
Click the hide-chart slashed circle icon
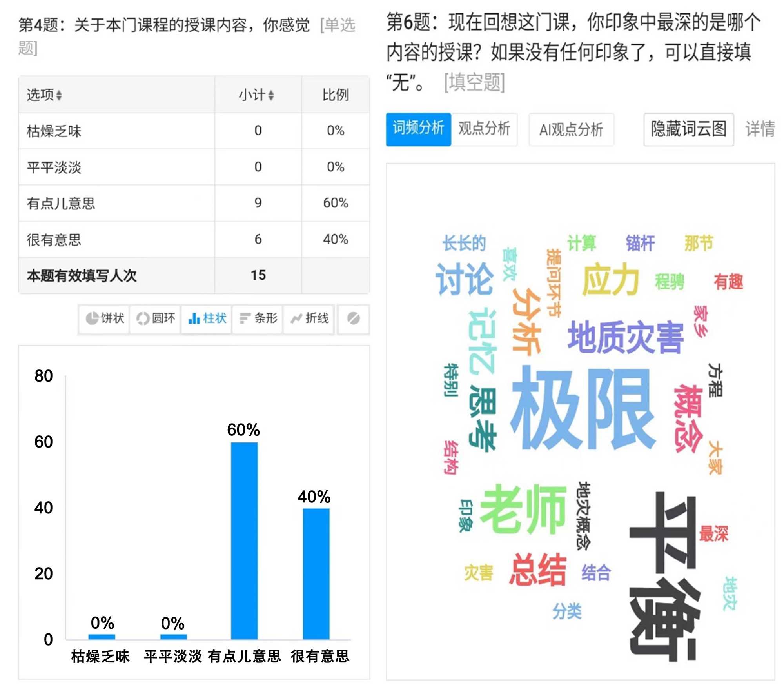tap(353, 318)
